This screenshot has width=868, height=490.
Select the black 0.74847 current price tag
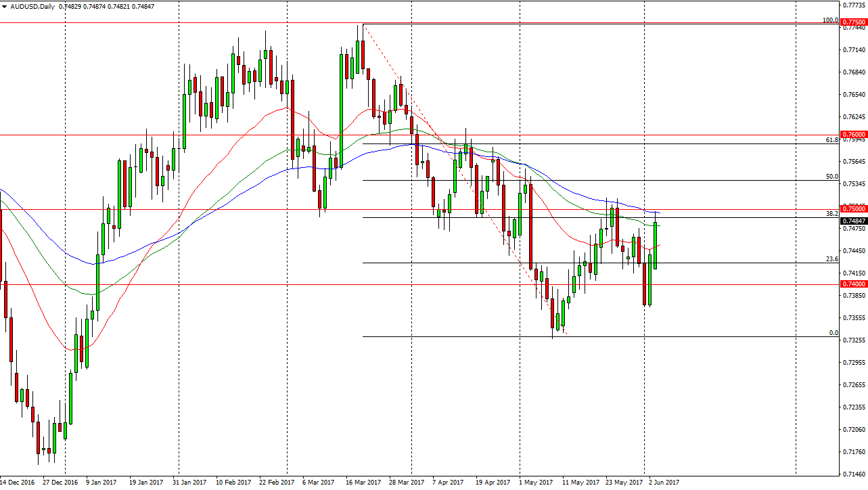click(x=854, y=221)
